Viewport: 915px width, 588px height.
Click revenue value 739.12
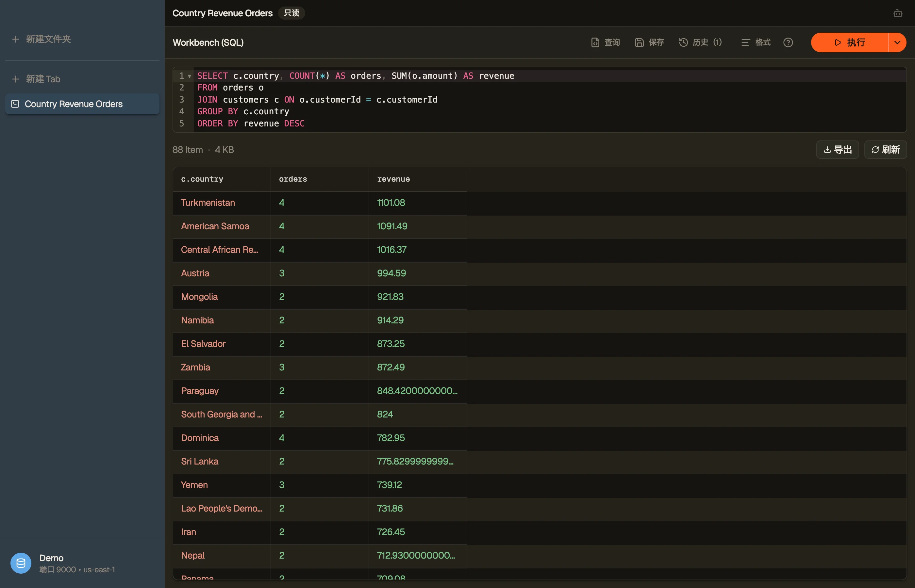coord(389,485)
